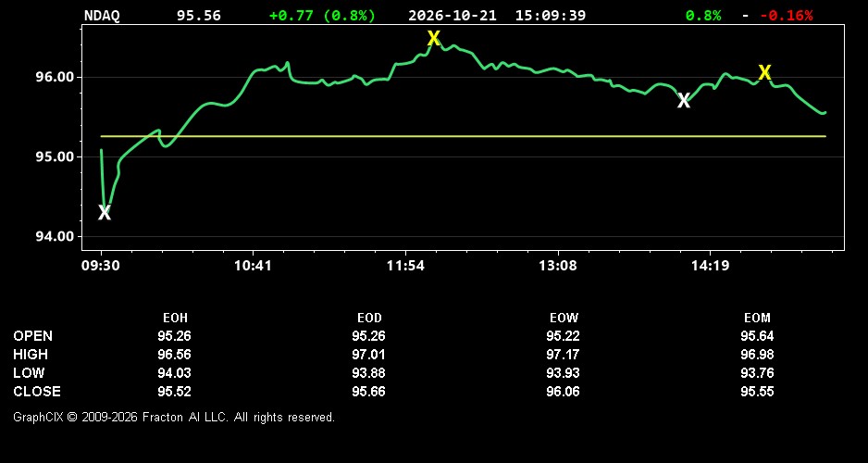Image resolution: width=868 pixels, height=463 pixels.
Task: Click the GraphCIX copyright notice
Action: [x=174, y=417]
